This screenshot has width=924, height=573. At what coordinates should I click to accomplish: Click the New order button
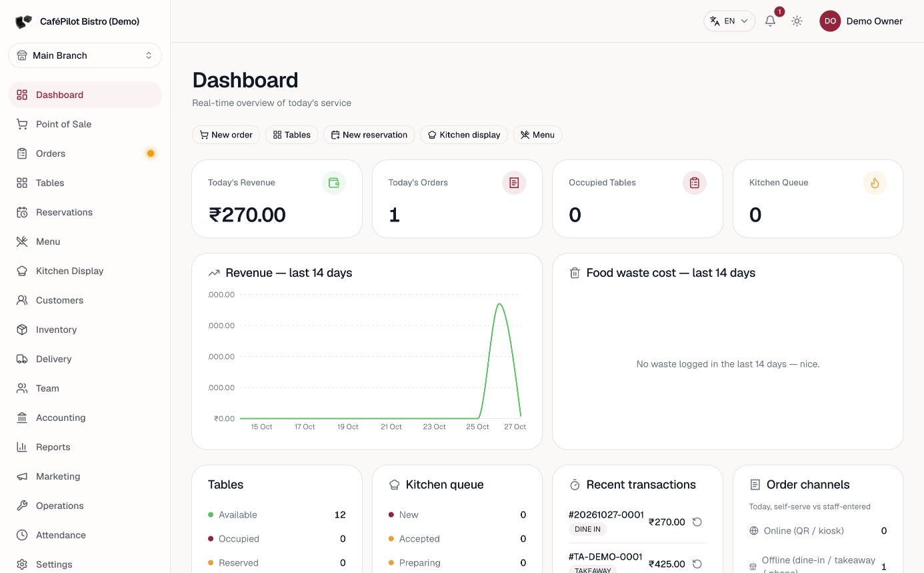click(226, 135)
